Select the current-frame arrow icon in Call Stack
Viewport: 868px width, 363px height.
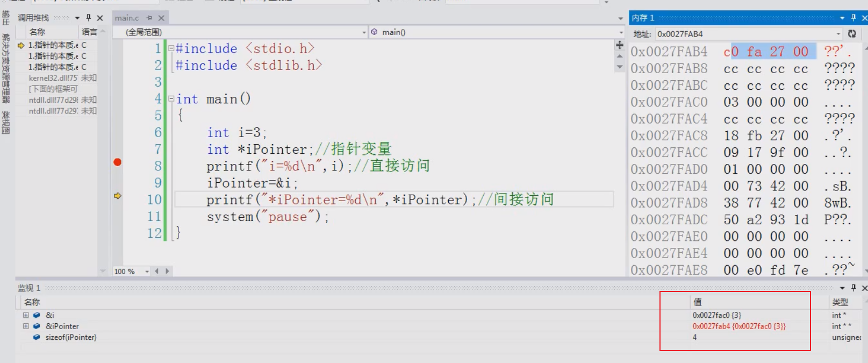click(x=21, y=45)
